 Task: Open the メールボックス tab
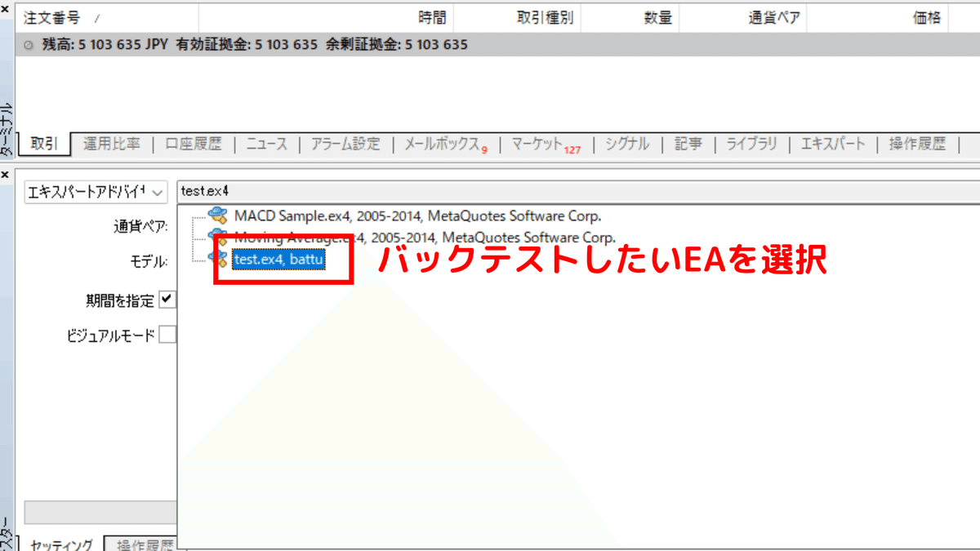click(x=446, y=144)
